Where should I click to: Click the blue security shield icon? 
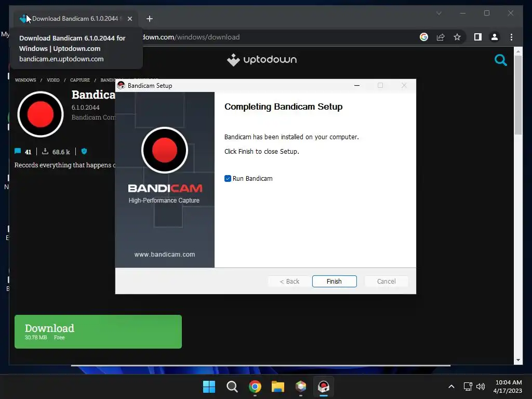84,151
